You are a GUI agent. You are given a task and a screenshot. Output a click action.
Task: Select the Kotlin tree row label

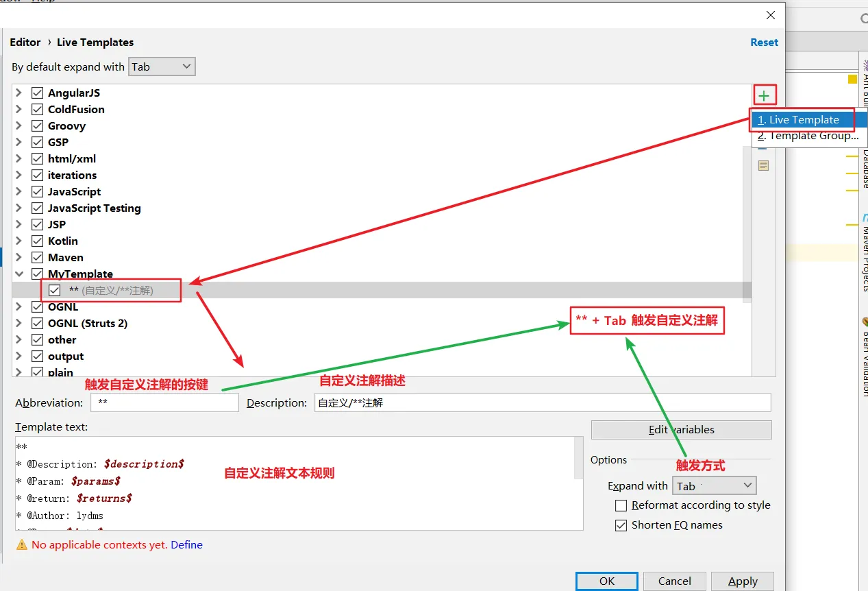pos(63,241)
